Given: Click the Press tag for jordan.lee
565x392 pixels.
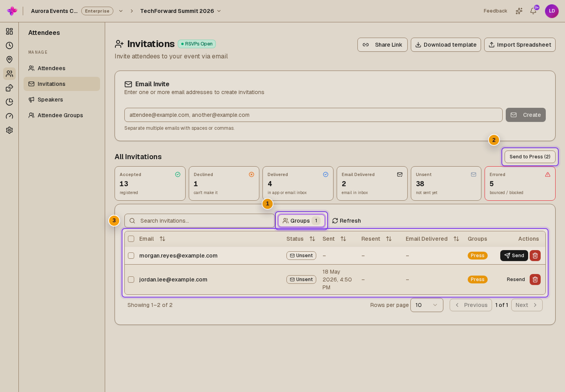Looking at the screenshot, I should pos(478,279).
